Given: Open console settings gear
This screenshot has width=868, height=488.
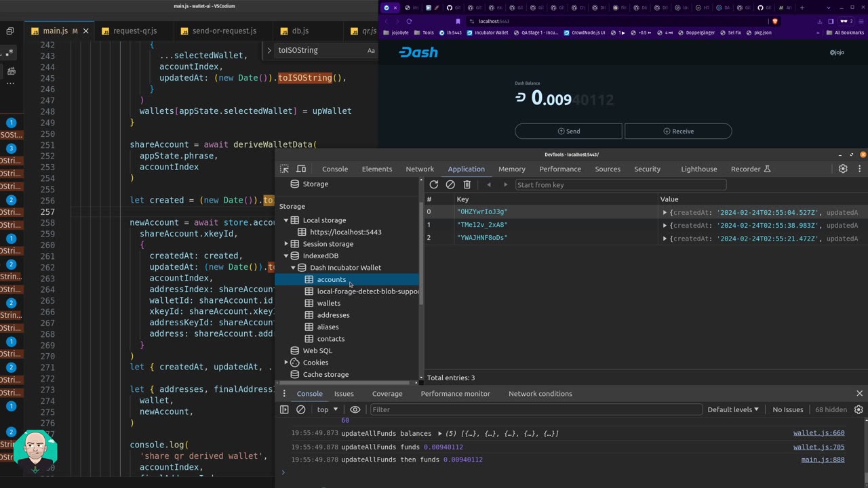Looking at the screenshot, I should tap(859, 409).
